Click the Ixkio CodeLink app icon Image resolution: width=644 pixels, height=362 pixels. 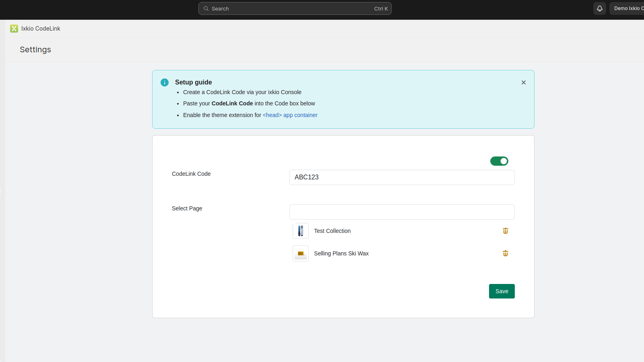[14, 29]
